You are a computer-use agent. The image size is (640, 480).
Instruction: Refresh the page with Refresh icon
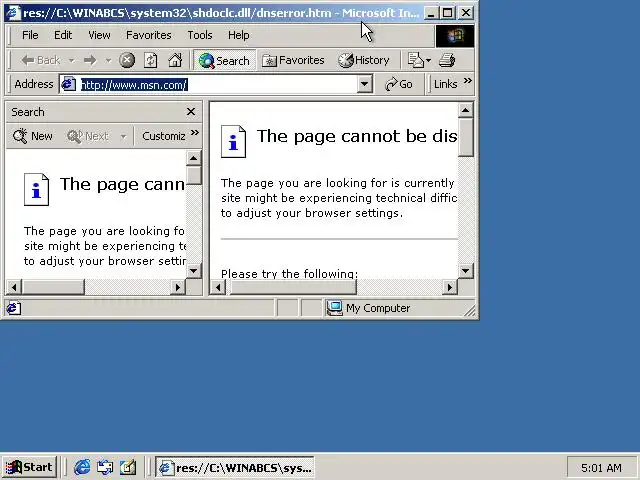[x=151, y=60]
